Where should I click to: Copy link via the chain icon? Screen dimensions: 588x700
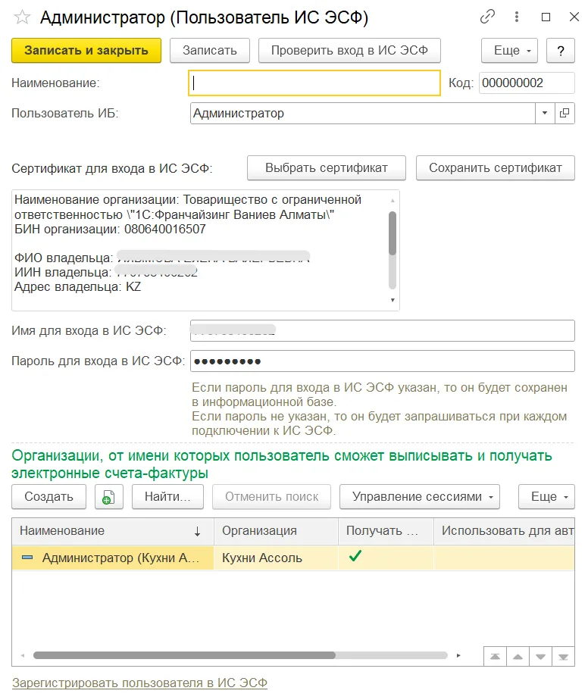point(487,17)
